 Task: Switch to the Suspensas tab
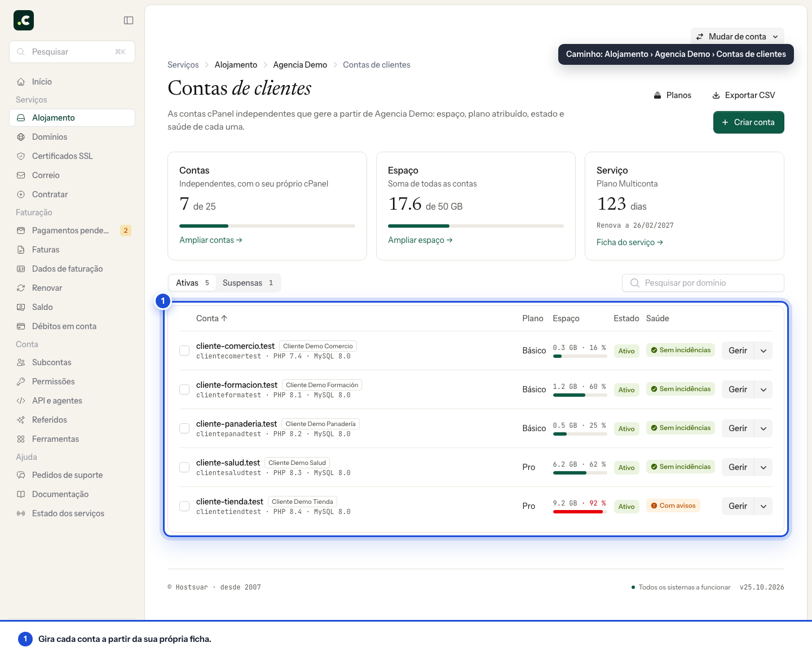click(x=248, y=283)
